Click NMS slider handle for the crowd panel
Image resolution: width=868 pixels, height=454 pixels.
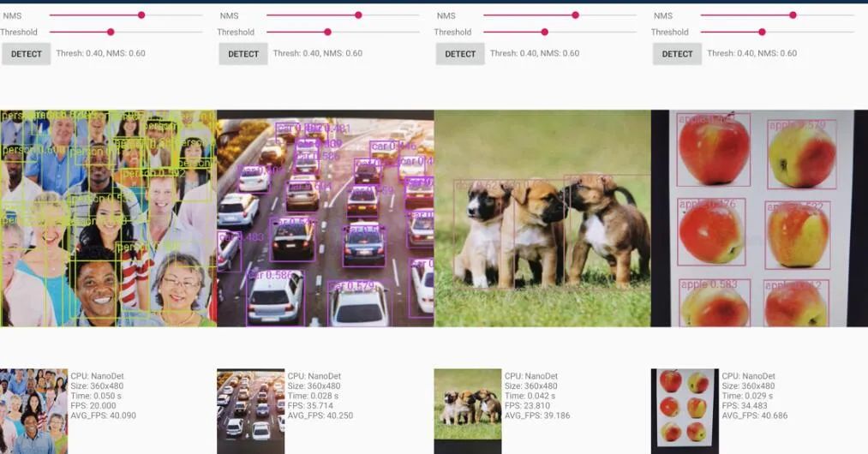[x=141, y=15]
